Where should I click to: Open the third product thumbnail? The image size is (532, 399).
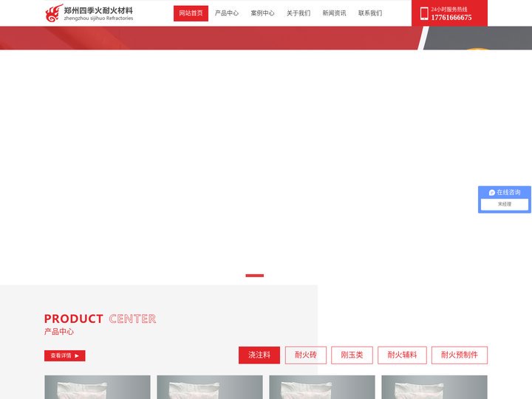[322, 387]
